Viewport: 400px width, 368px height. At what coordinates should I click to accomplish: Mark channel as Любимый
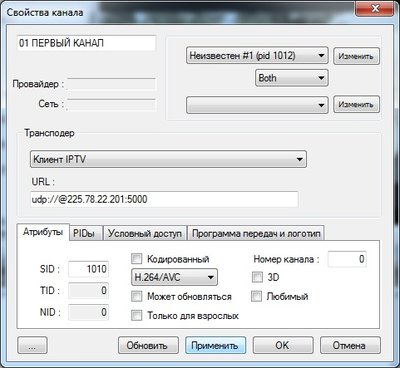(x=256, y=296)
